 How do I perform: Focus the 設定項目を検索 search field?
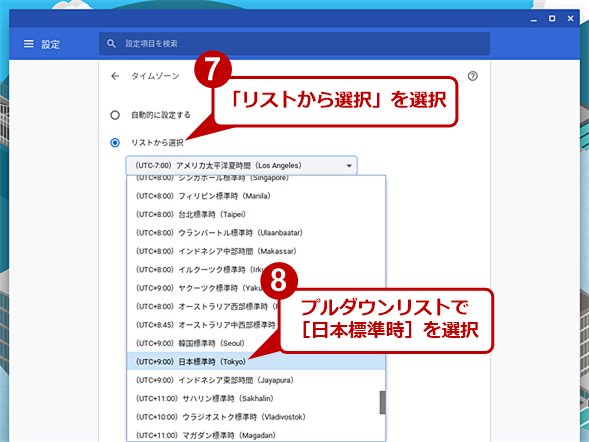[294, 44]
